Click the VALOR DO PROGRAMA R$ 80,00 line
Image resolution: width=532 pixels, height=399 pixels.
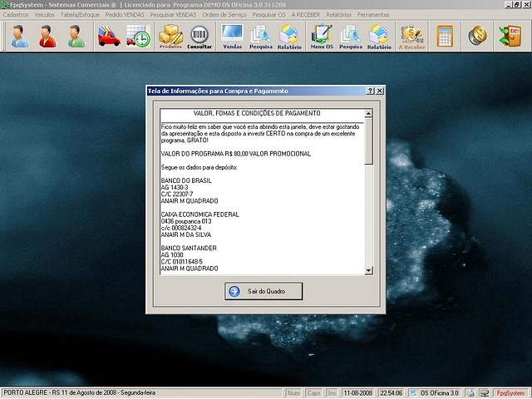[x=236, y=154]
